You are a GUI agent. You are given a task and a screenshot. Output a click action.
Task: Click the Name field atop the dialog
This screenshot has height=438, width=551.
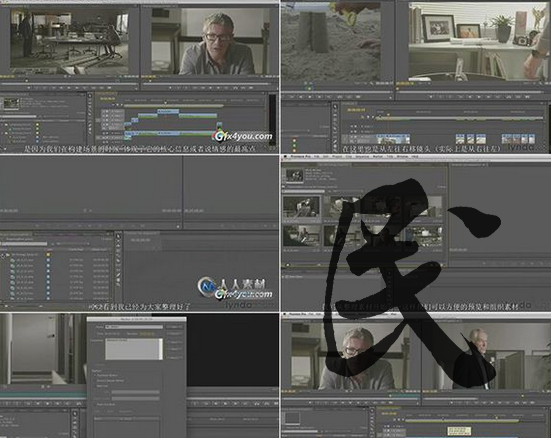coord(134,327)
